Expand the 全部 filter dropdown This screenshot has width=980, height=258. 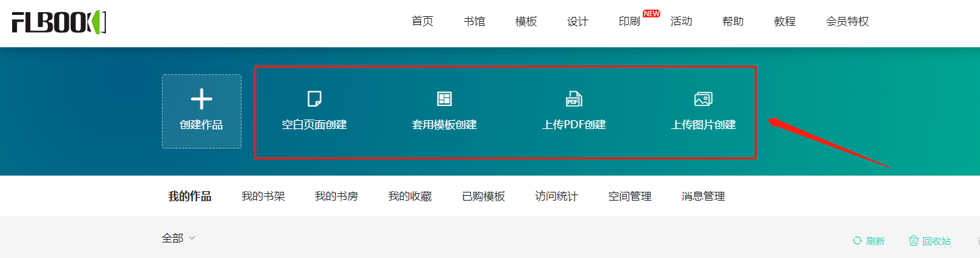click(x=179, y=238)
